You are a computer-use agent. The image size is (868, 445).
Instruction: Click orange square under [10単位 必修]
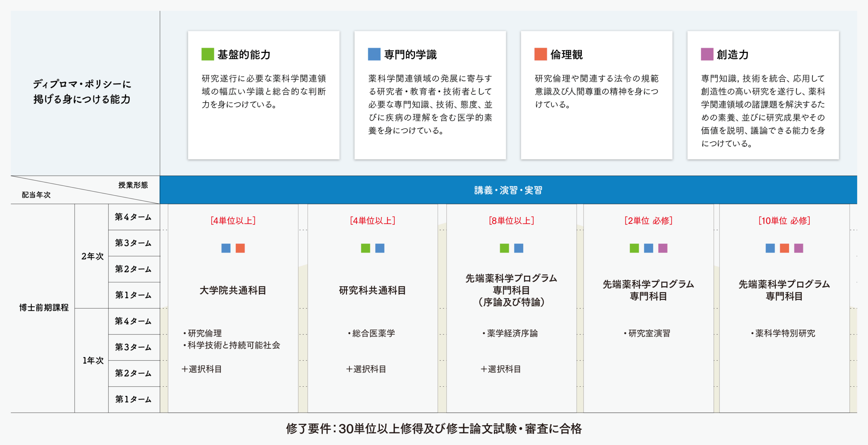784,248
